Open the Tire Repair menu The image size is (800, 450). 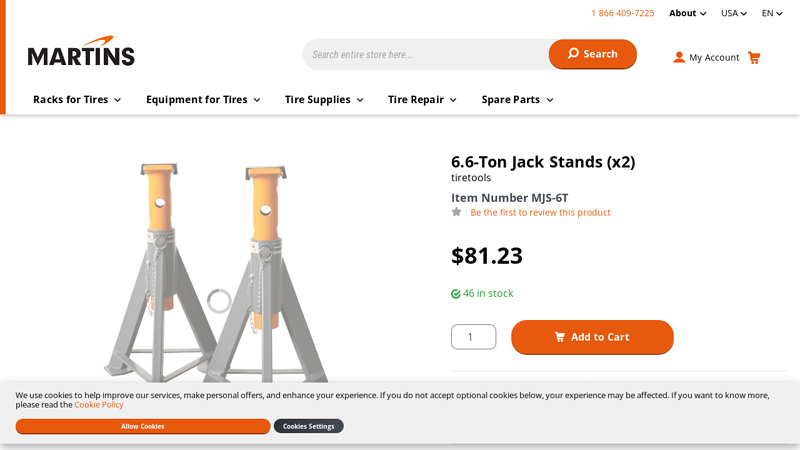422,100
